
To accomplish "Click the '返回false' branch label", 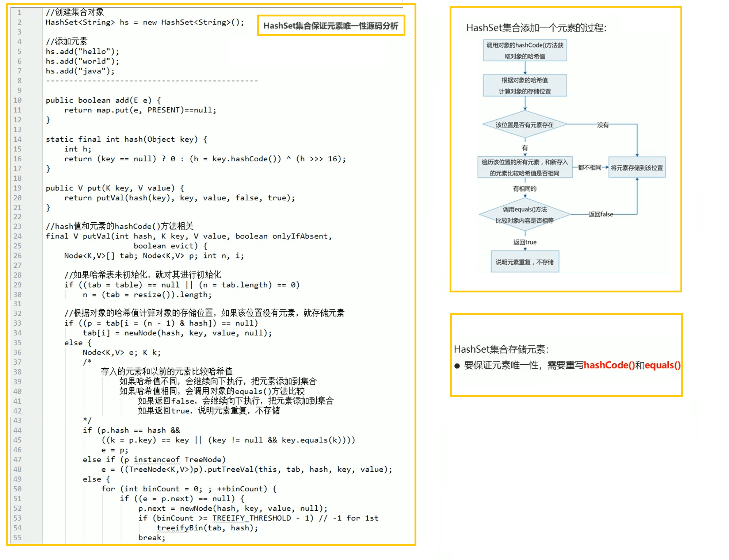I will click(x=601, y=214).
